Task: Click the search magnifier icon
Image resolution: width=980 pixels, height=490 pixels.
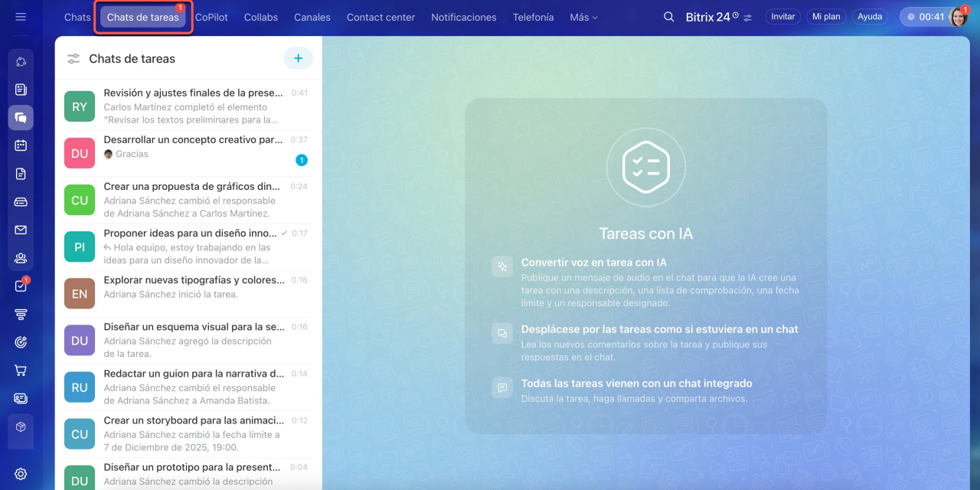Action: click(668, 17)
